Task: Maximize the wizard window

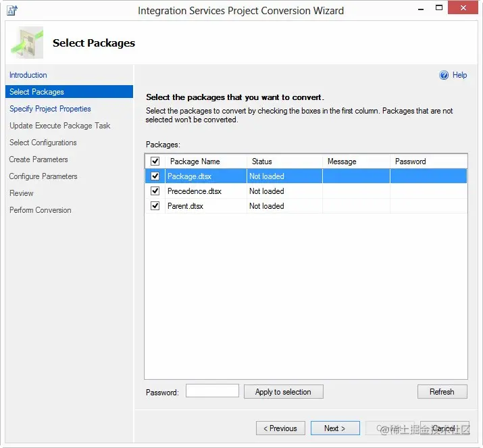Action: (x=439, y=8)
